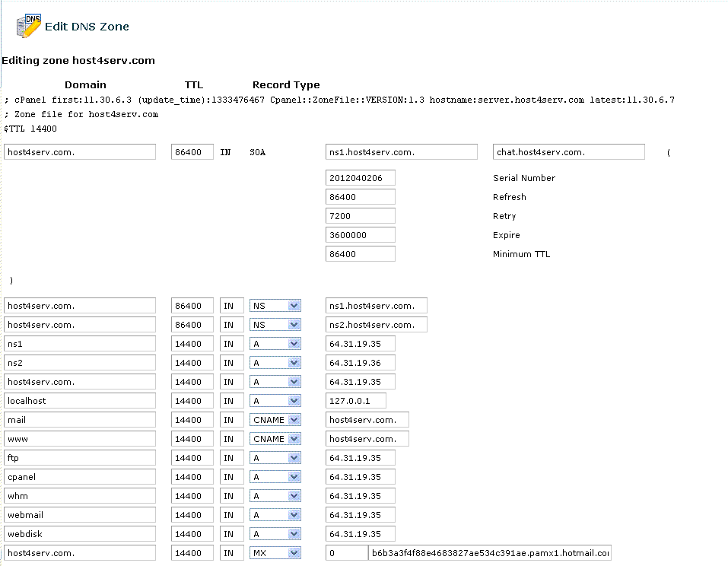
Task: Open record type dropdown for webdisk row
Action: tap(275, 534)
